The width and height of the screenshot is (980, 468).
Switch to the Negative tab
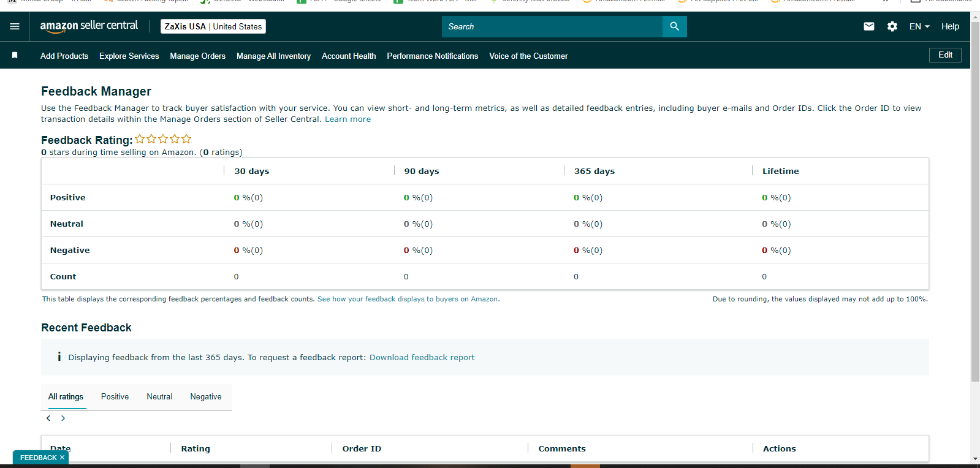coord(206,397)
